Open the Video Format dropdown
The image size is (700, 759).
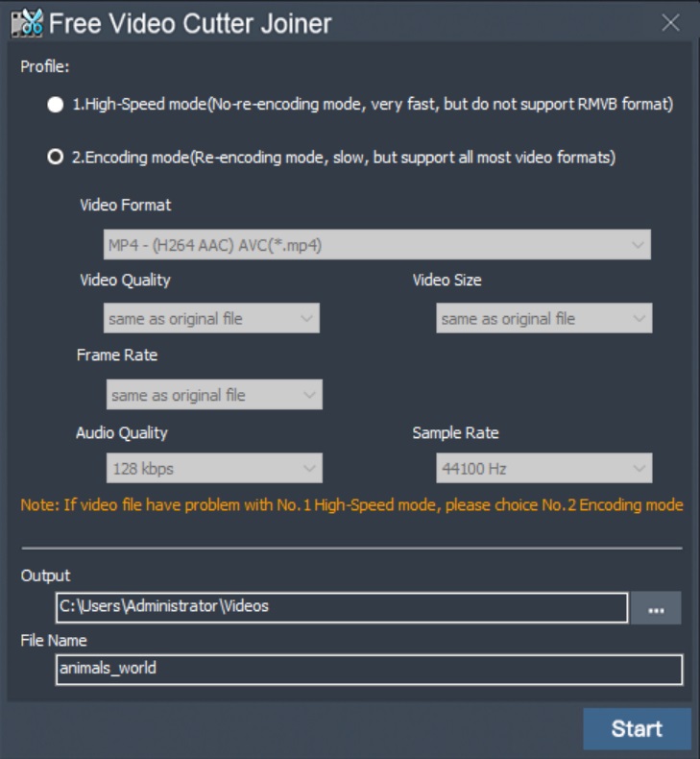click(x=376, y=245)
